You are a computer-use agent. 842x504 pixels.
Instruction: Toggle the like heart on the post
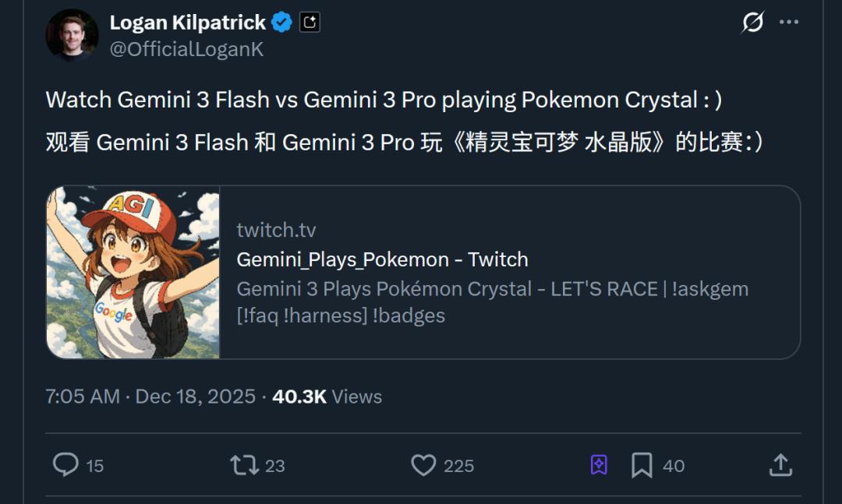(423, 465)
